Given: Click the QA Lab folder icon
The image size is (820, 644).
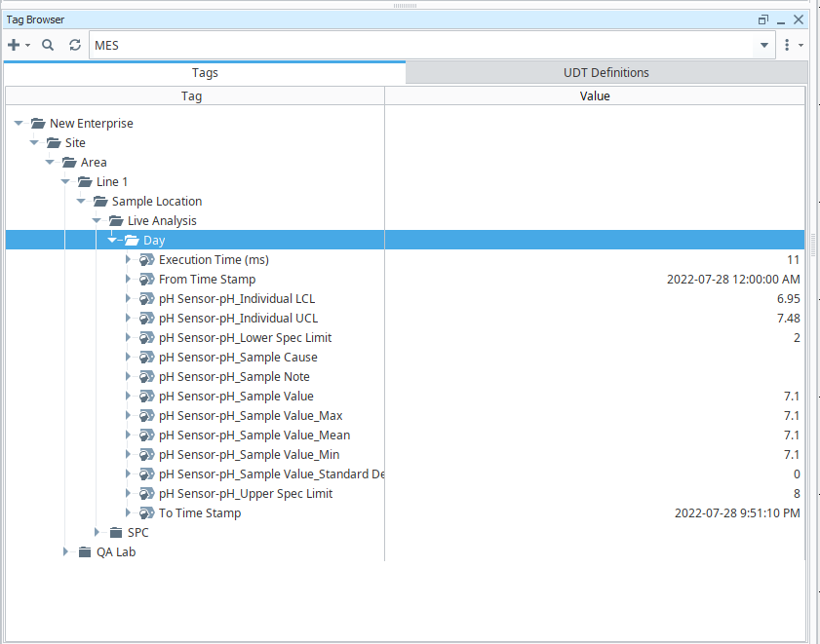Looking at the screenshot, I should click(85, 552).
